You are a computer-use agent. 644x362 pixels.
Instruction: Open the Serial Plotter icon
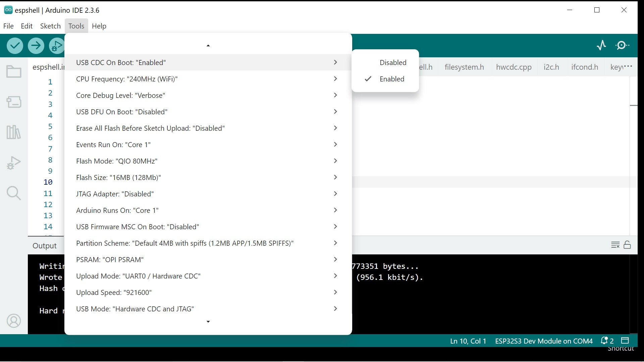(x=601, y=45)
